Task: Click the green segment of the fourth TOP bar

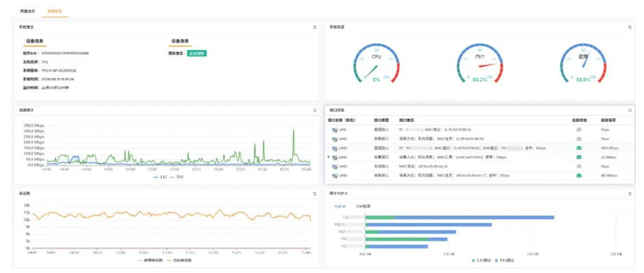Action: pos(397,239)
